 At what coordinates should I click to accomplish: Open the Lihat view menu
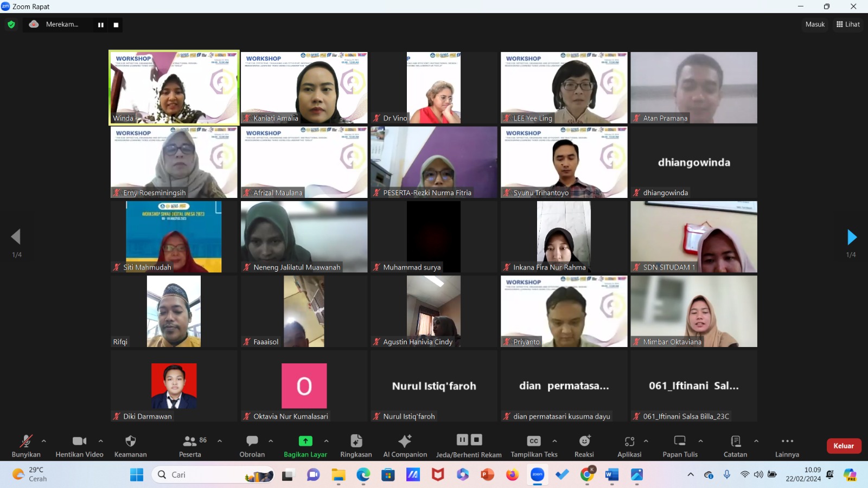[x=848, y=24]
